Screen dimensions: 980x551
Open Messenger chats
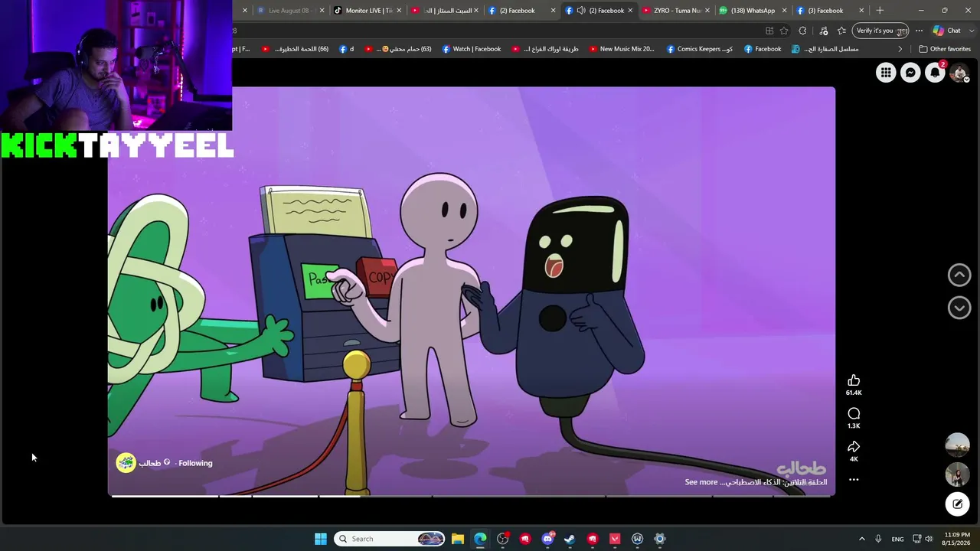click(910, 73)
